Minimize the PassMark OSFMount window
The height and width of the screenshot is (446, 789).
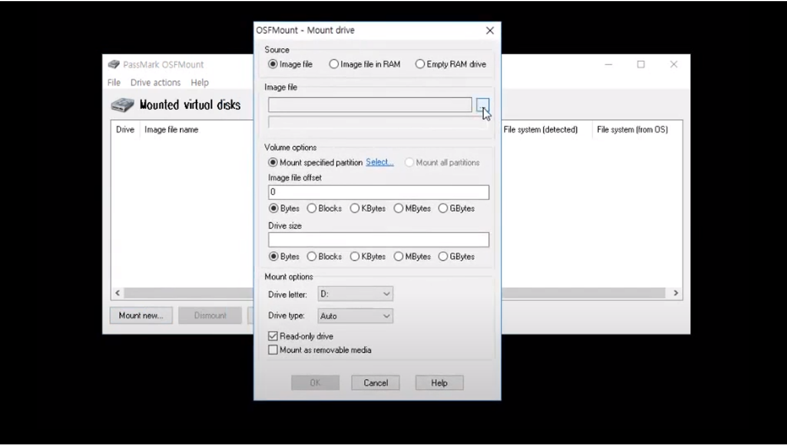click(x=609, y=64)
